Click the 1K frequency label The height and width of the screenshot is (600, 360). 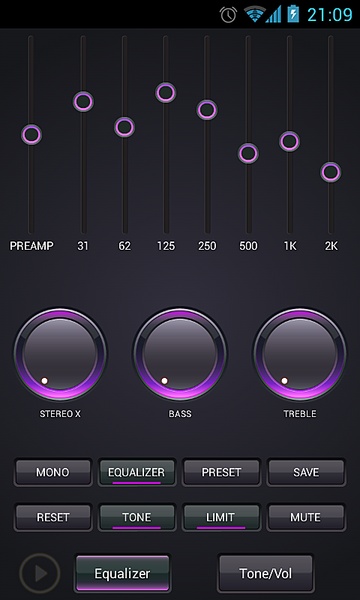(x=290, y=246)
